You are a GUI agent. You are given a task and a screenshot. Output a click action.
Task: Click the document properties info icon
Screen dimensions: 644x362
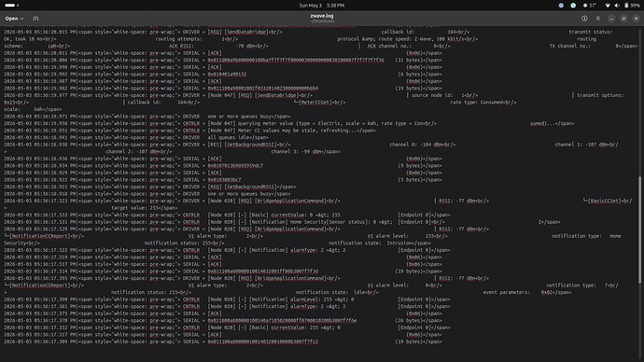click(584, 19)
